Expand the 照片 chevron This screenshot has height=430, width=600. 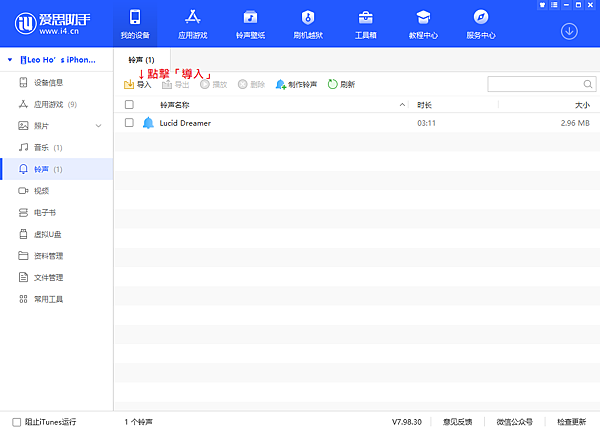click(x=98, y=125)
